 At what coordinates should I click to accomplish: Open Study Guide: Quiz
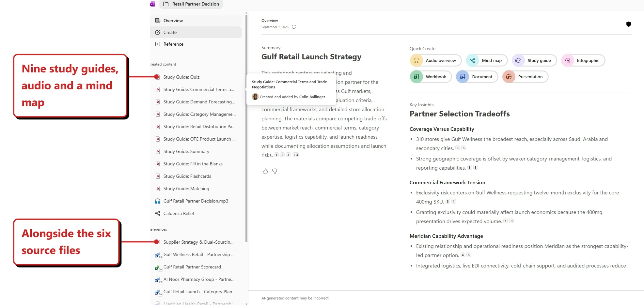coord(196,77)
